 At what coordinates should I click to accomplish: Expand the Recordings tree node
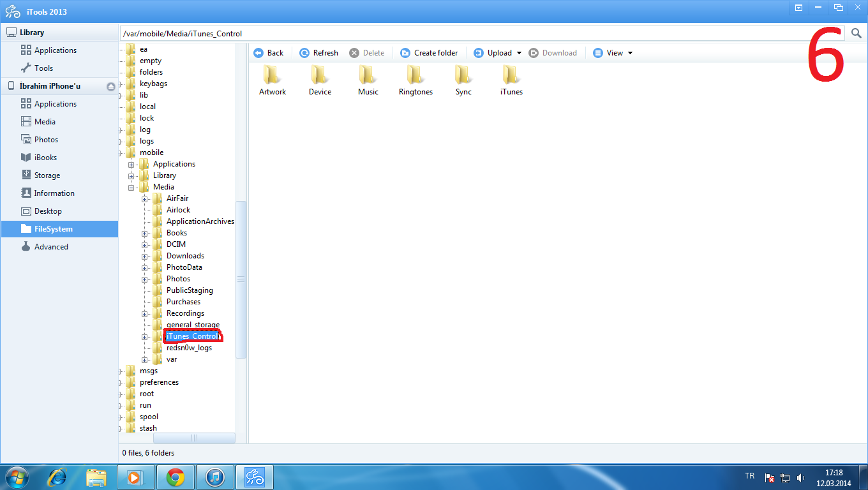tap(145, 314)
